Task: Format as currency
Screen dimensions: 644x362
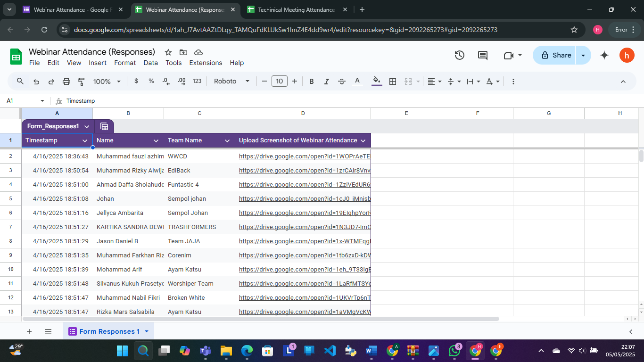Action: point(136,81)
